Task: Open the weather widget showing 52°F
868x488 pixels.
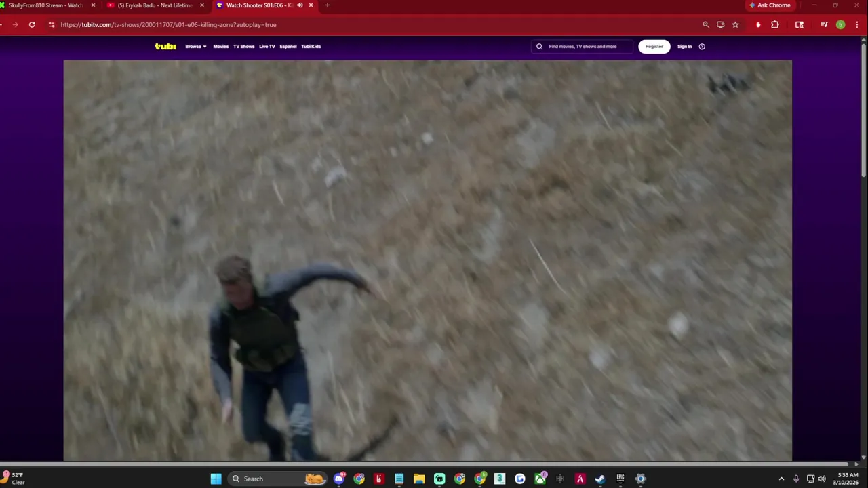Action: tap(14, 479)
